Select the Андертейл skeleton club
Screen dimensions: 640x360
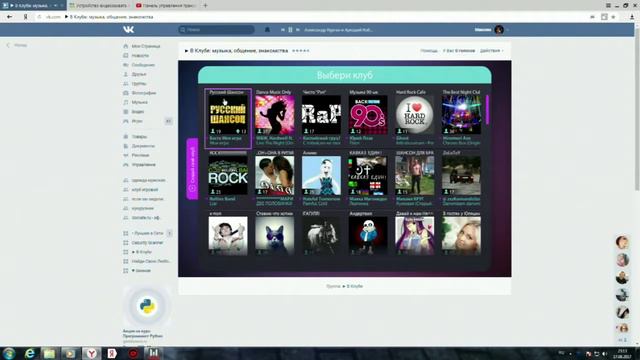tap(368, 236)
